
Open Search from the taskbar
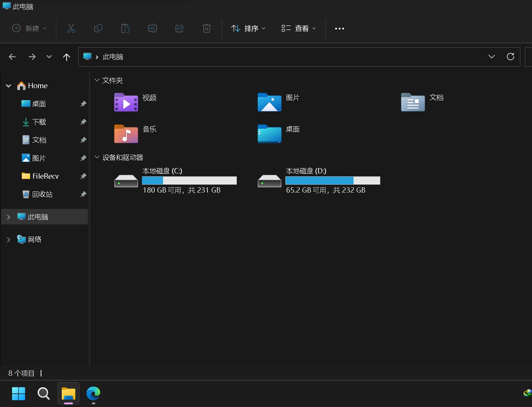tap(43, 394)
